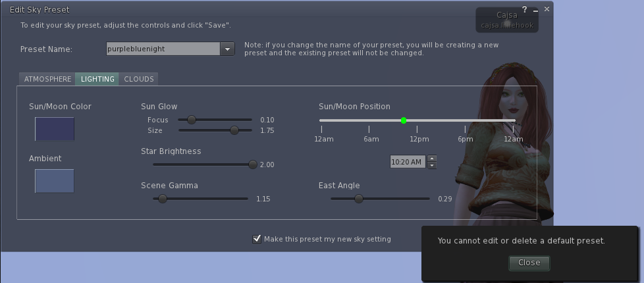This screenshot has width=644, height=283.
Task: Click the East Angle slider handle
Action: tap(359, 199)
